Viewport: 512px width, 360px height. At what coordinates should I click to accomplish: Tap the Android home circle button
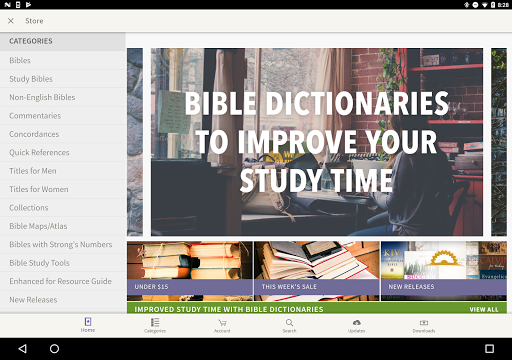pos(54,349)
